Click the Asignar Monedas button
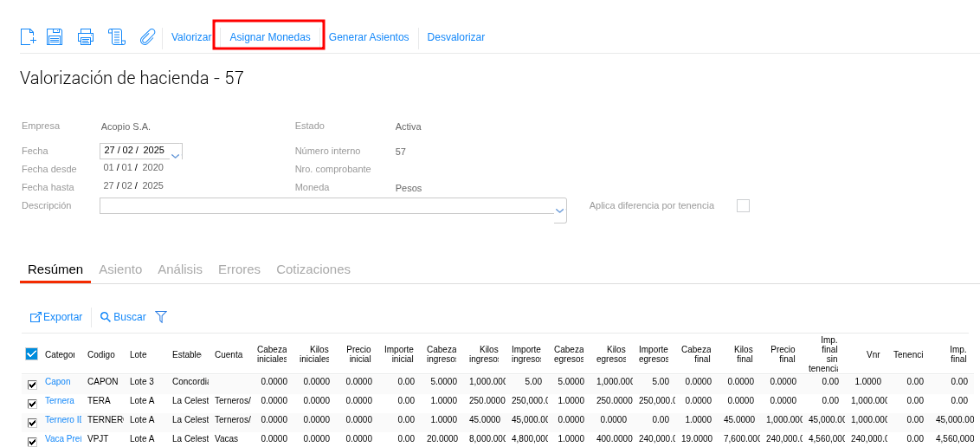 coord(269,37)
